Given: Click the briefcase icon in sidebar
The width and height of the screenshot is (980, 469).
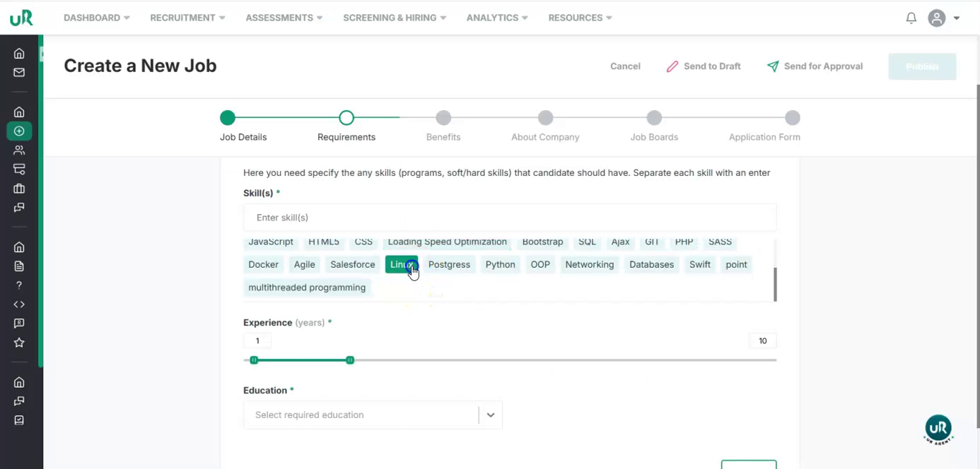Looking at the screenshot, I should click(19, 189).
